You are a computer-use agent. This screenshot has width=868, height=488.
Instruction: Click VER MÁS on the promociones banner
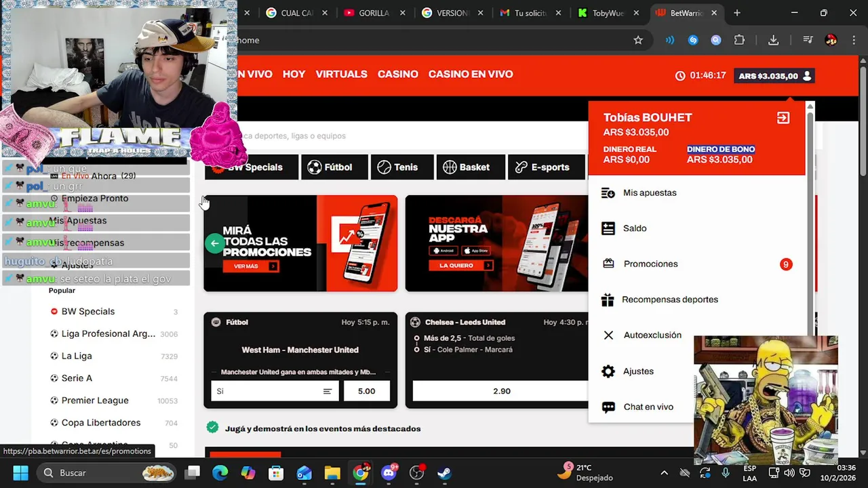(250, 266)
